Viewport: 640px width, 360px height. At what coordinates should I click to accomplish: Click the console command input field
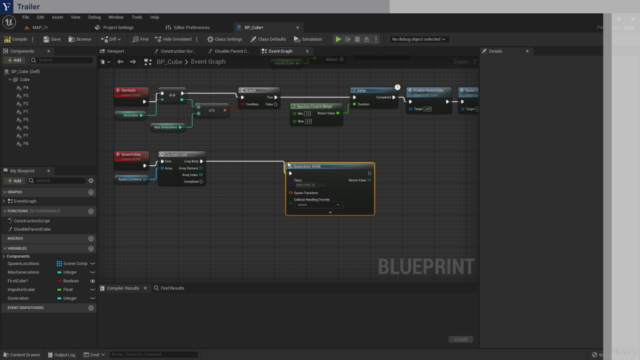pos(153,354)
